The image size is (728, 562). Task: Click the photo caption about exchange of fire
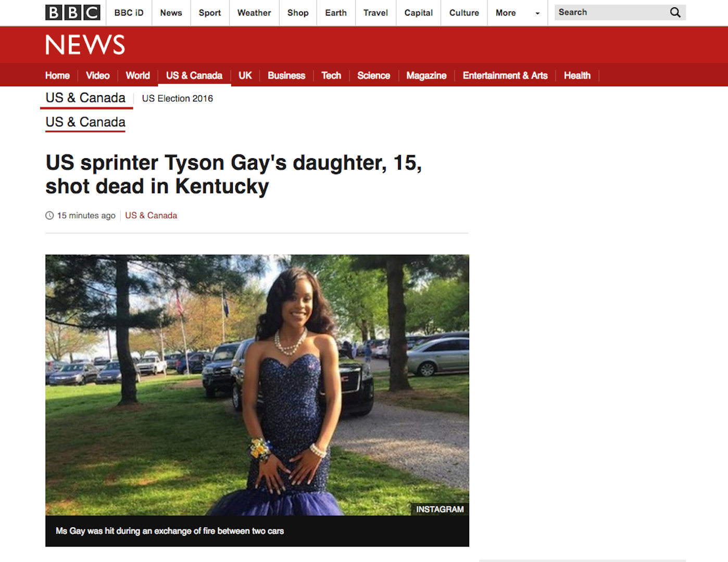[x=170, y=531]
